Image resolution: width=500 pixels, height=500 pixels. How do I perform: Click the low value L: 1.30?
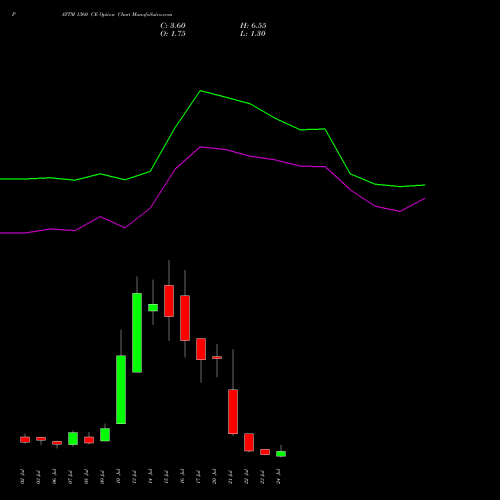253,34
